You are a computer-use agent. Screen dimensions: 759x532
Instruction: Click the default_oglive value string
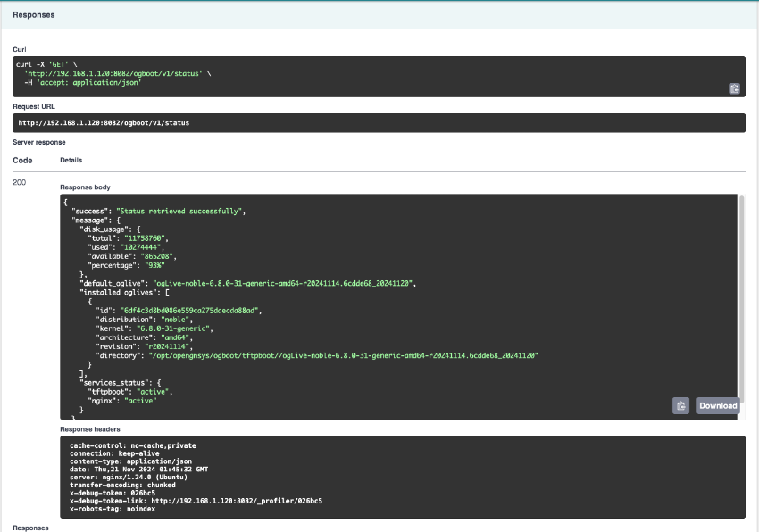pyautogui.click(x=285, y=282)
